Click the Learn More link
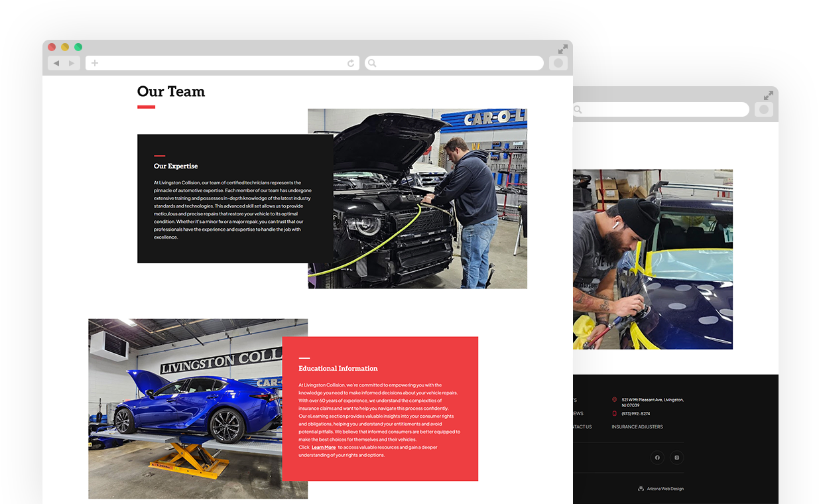 point(324,448)
